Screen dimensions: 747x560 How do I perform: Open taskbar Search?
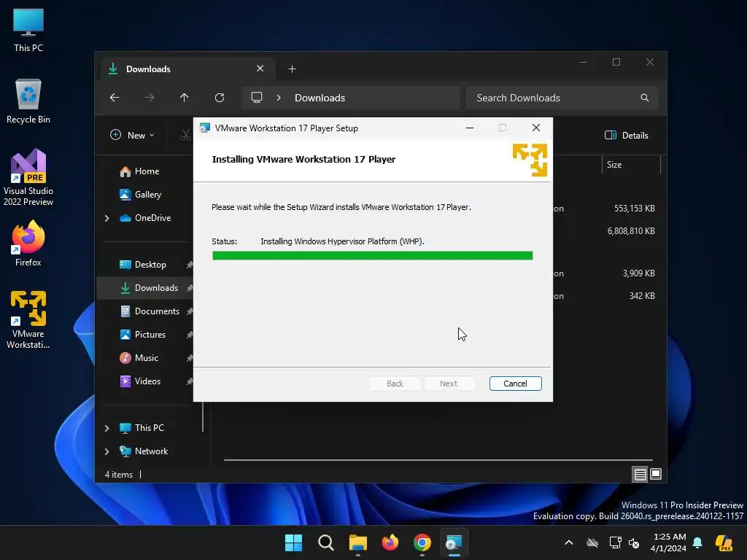(x=326, y=542)
